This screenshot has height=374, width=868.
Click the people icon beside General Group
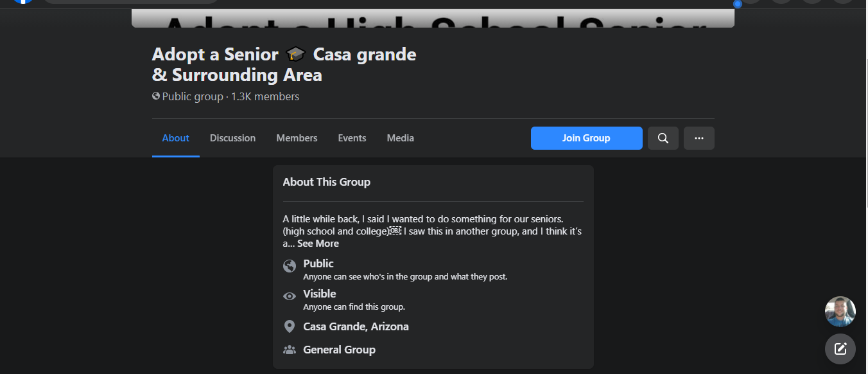click(290, 350)
